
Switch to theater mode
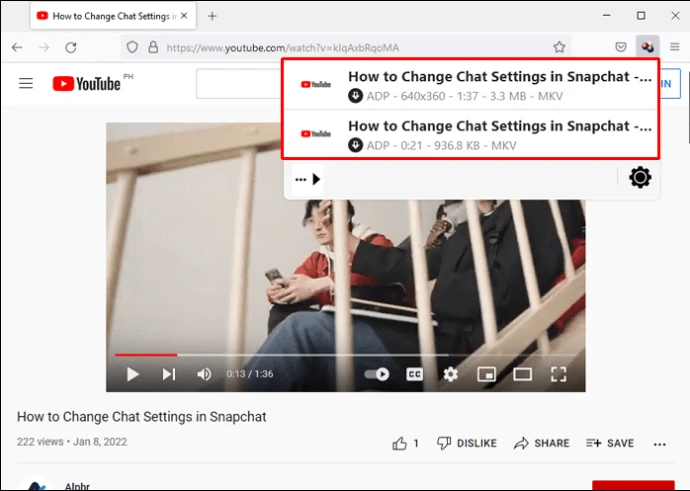click(x=522, y=374)
